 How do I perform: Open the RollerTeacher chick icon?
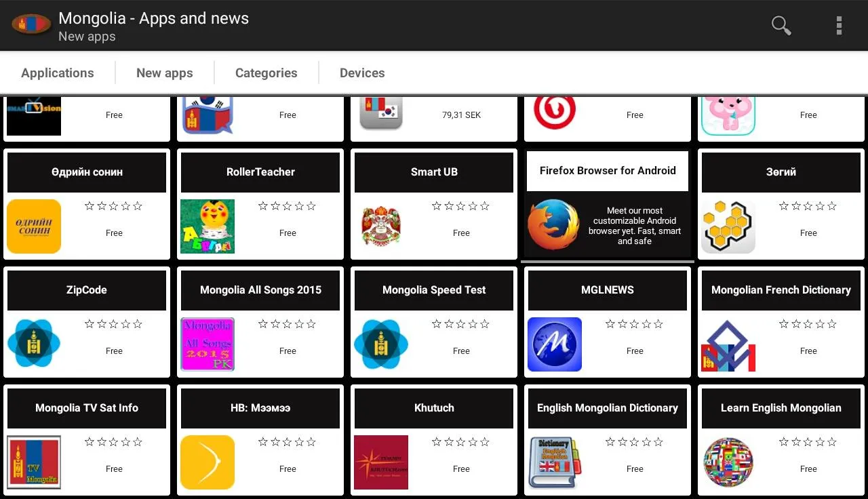pos(208,226)
